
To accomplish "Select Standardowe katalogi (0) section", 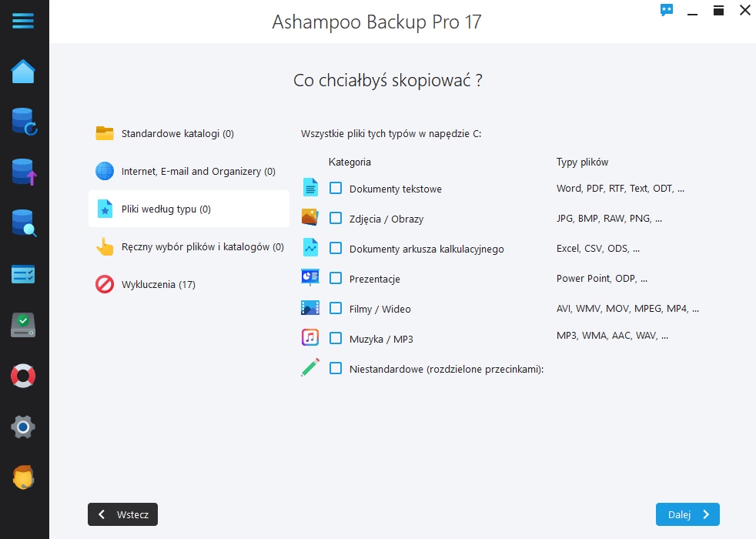I will click(189, 133).
